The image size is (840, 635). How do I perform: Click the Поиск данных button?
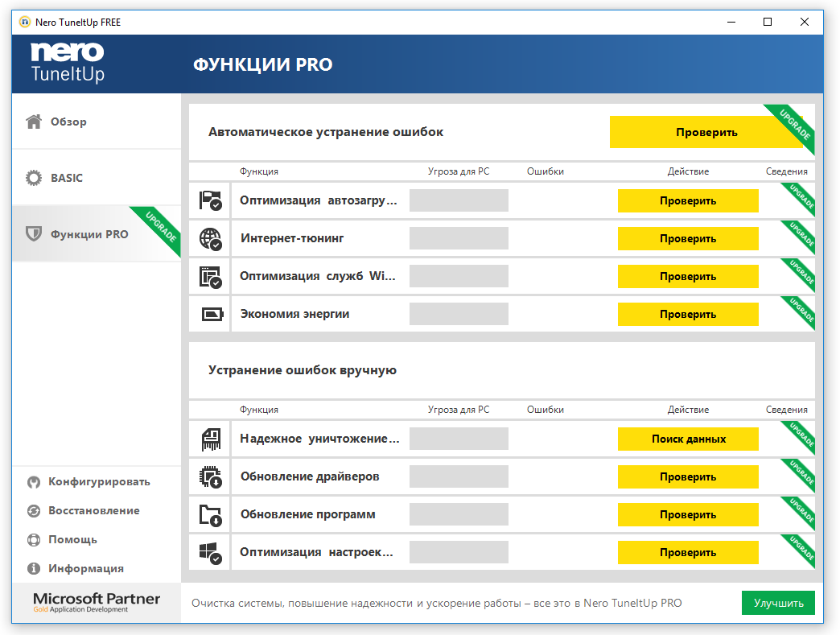pos(688,439)
